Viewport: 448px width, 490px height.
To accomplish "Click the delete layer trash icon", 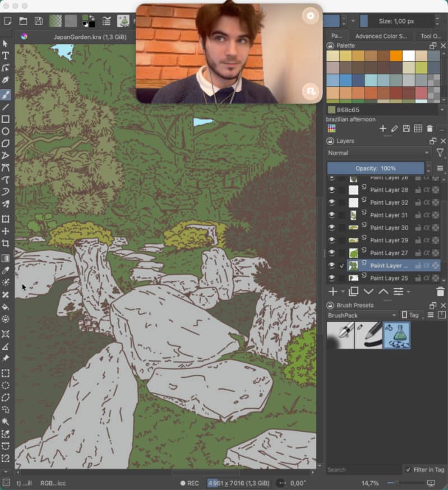I will click(440, 292).
